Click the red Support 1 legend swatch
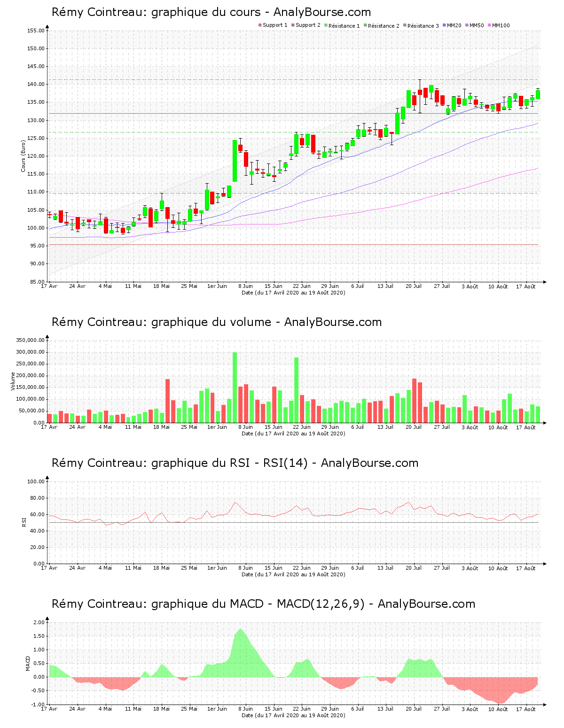 tap(260, 25)
